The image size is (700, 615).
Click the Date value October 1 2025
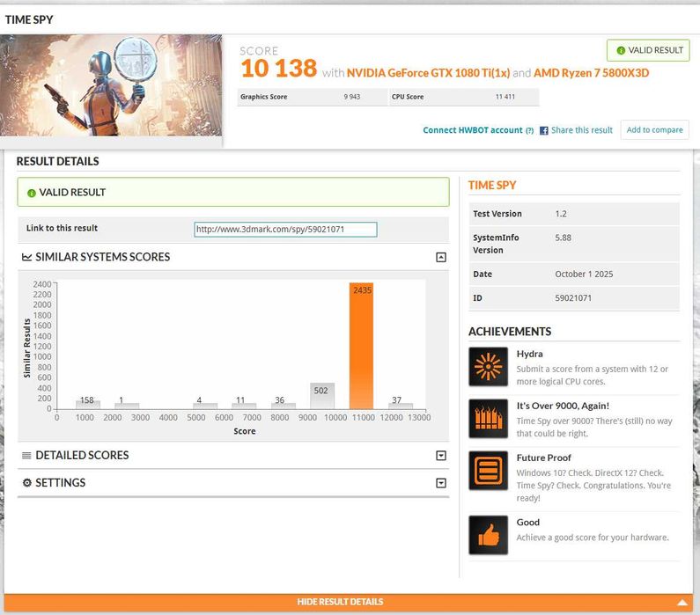(x=584, y=274)
